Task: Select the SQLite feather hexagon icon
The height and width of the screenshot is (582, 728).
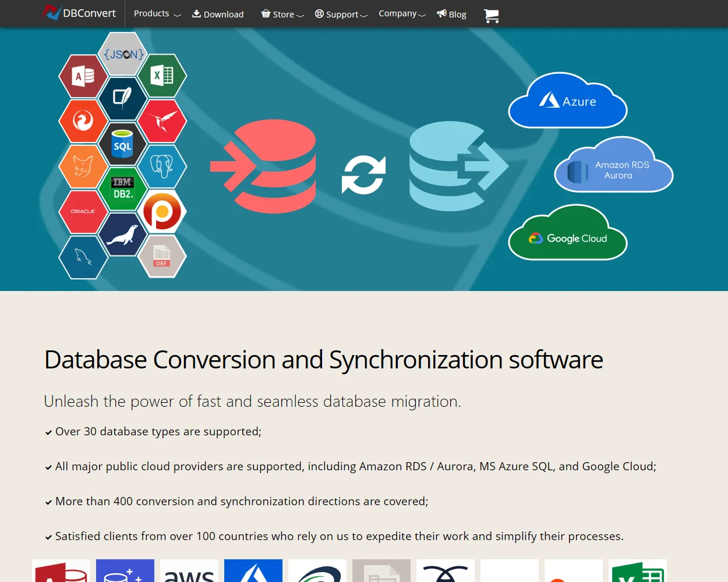Action: point(123,98)
